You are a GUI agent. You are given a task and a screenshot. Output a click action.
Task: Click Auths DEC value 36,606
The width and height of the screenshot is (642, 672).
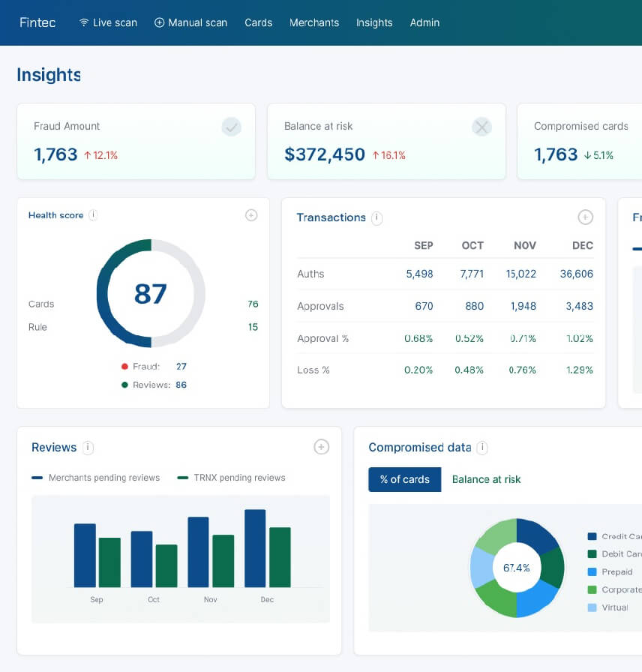[577, 274]
